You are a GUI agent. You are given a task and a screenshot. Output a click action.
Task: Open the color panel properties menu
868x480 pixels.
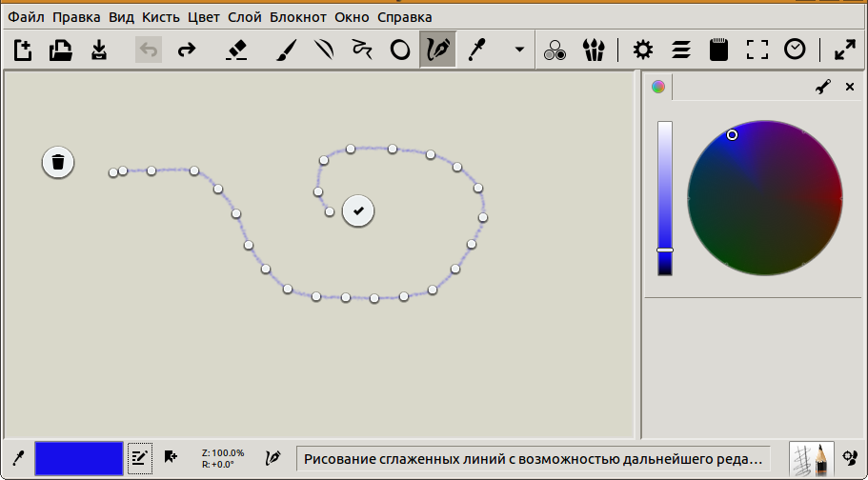coord(823,87)
